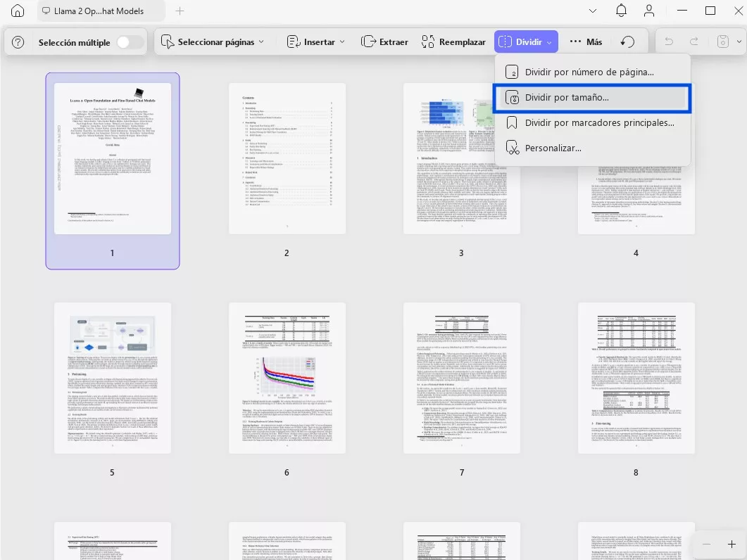This screenshot has width=747, height=560.
Task: Click the Insertar page icon
Action: pos(293,42)
